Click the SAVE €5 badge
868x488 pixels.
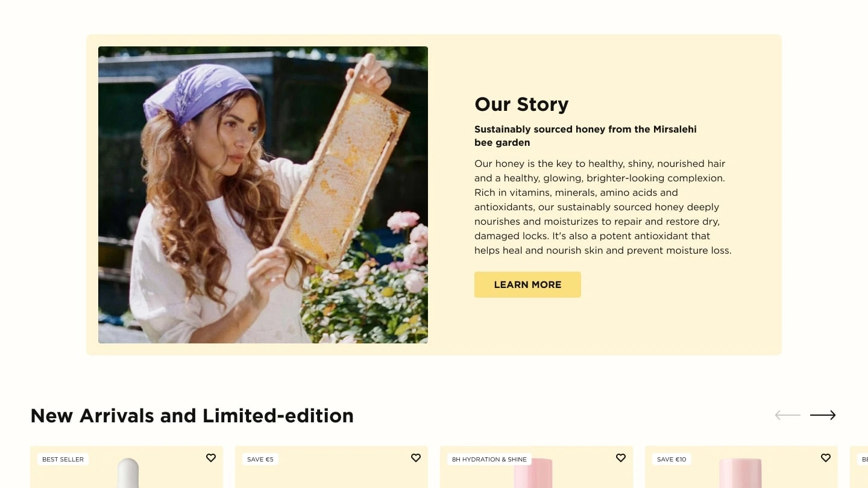[260, 459]
